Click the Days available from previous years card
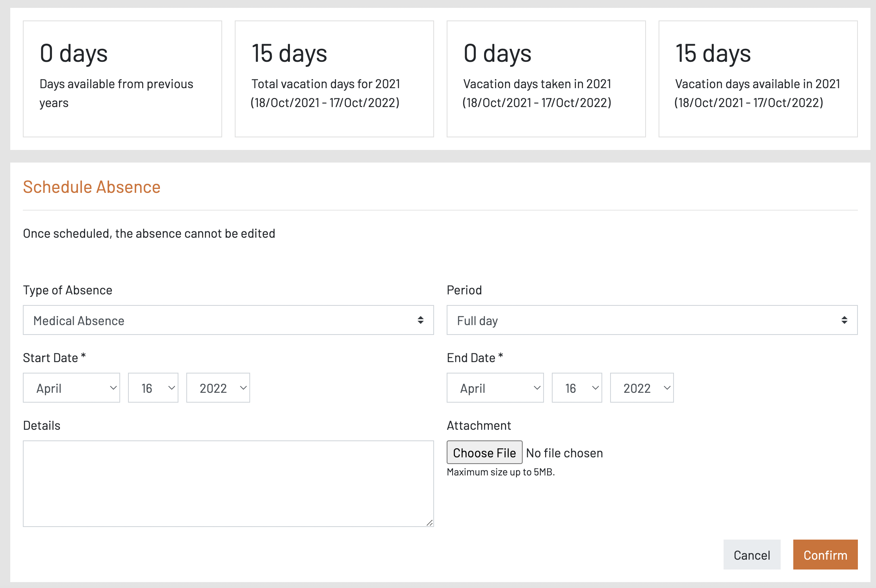 [122, 79]
